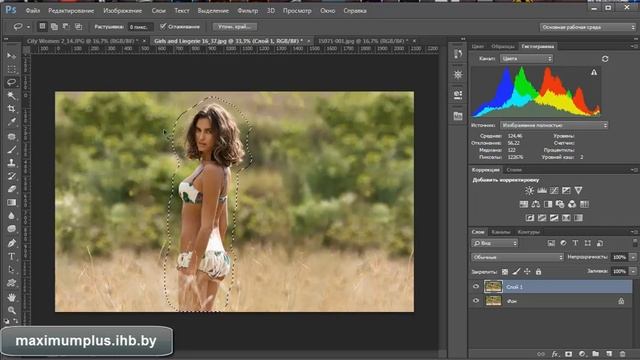Image resolution: width=640 pixels, height=360 pixels.
Task: Open the layer blend mode dropdown
Action: 517,257
